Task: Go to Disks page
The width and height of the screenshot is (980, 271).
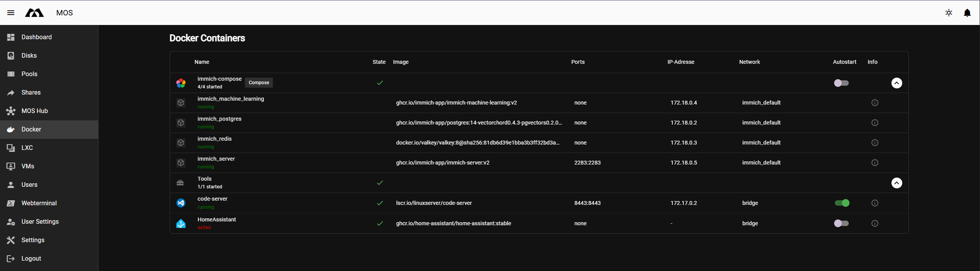Action: pyautogui.click(x=49, y=55)
